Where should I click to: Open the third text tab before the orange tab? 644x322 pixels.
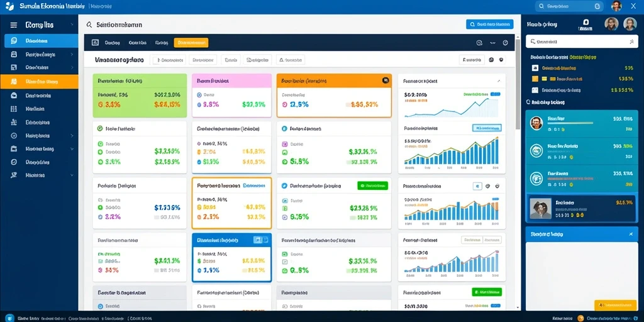click(x=162, y=42)
